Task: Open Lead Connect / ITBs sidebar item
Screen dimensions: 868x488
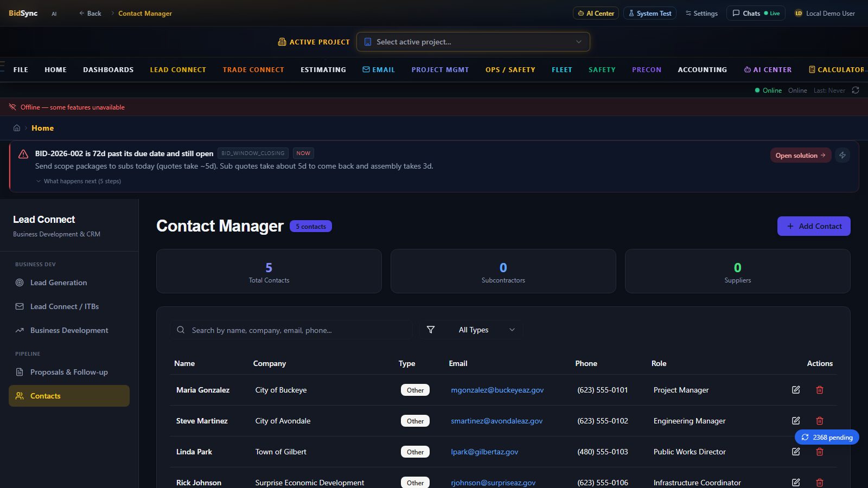Action: click(69, 306)
